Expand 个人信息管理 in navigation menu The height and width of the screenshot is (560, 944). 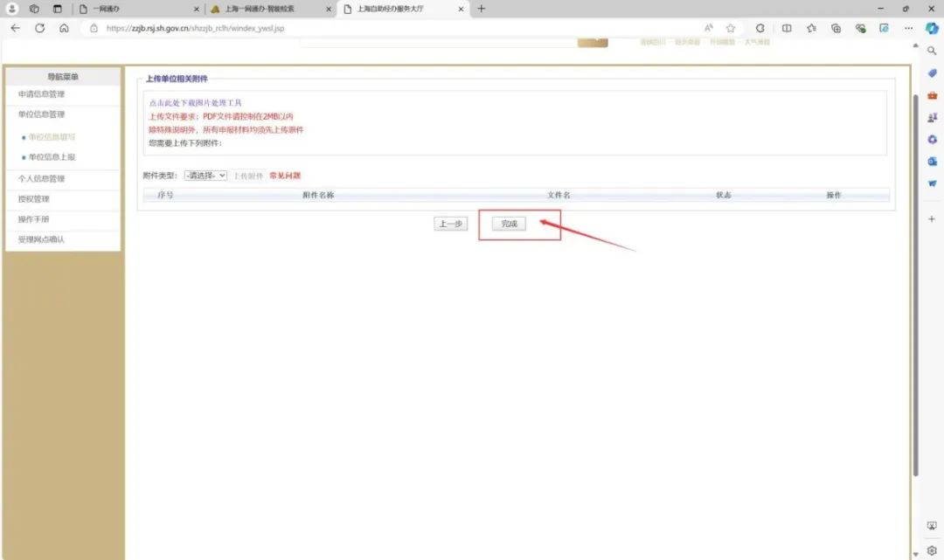(41, 179)
